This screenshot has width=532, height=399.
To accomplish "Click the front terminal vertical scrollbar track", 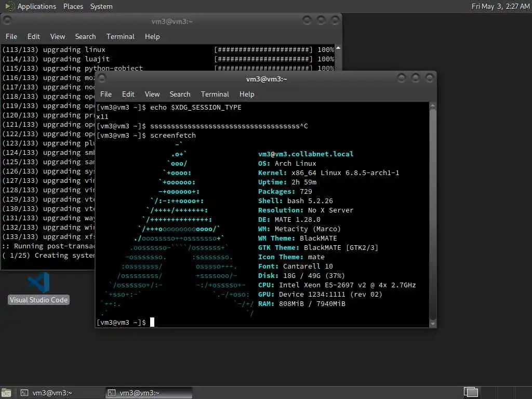I will point(433,215).
